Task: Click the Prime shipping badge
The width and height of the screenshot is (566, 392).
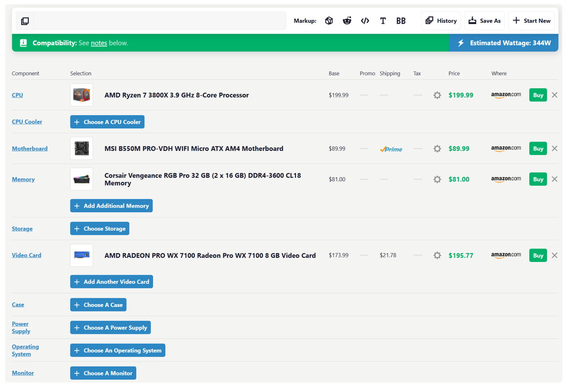Action: click(x=391, y=149)
